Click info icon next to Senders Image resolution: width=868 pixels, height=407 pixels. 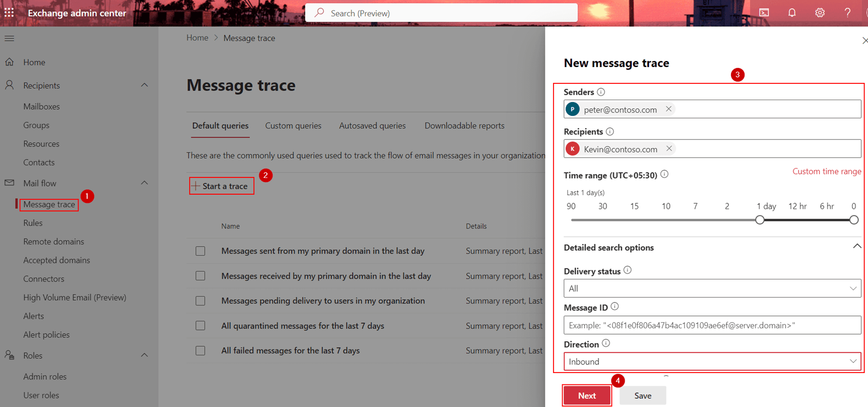point(601,92)
